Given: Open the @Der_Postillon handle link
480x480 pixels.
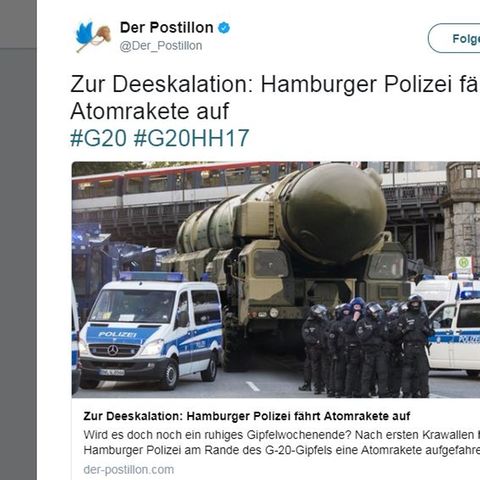Looking at the screenshot, I should (x=161, y=46).
